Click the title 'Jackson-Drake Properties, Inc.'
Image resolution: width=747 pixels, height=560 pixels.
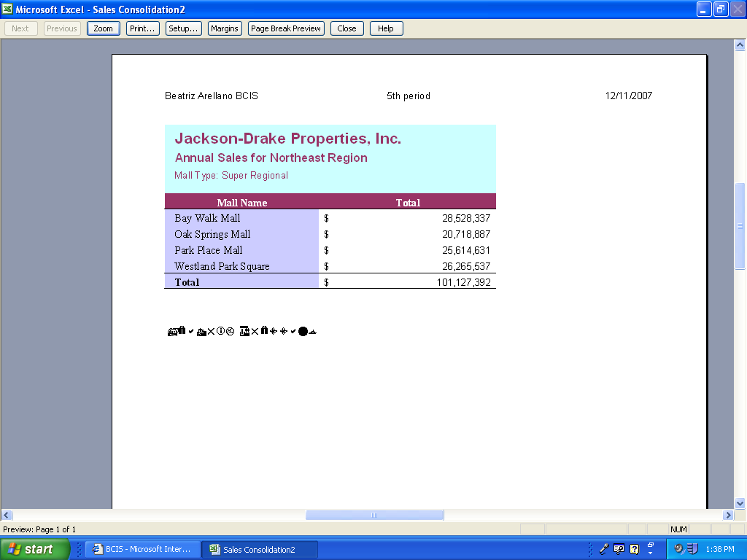tap(287, 139)
